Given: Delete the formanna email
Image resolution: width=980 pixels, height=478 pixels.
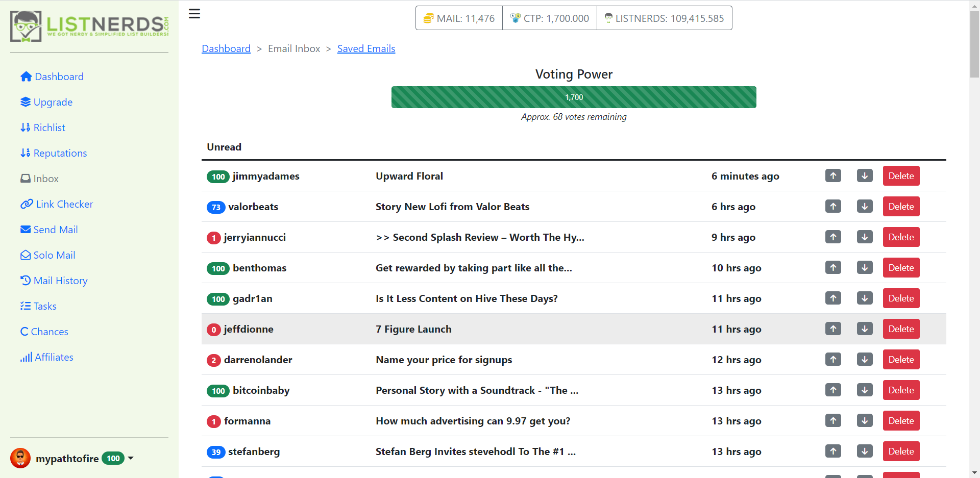Looking at the screenshot, I should click(901, 421).
